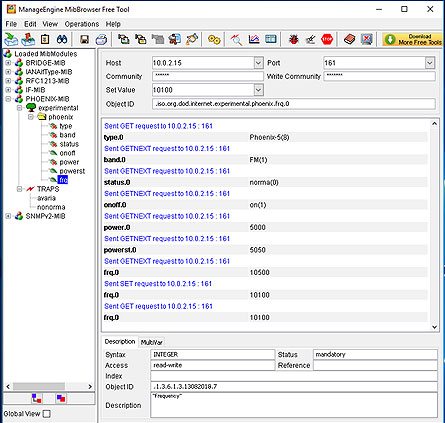Image resolution: width=445 pixels, height=423 pixels.
Task: Select the avaria trap in the tree
Action: coord(46,198)
